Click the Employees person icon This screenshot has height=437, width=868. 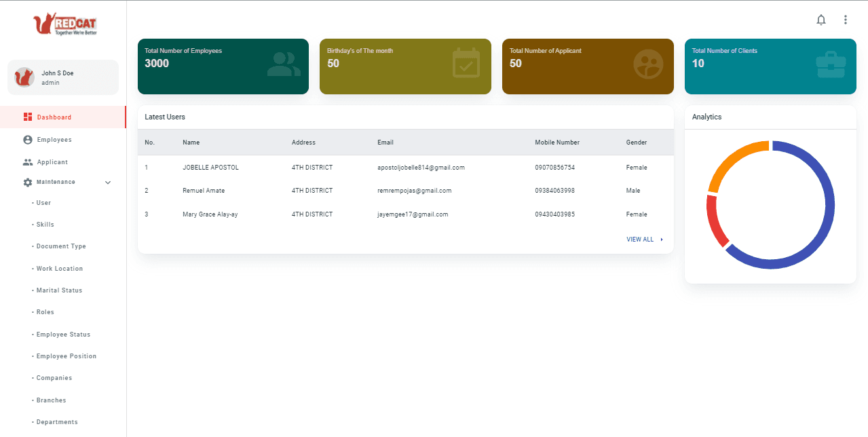point(28,139)
